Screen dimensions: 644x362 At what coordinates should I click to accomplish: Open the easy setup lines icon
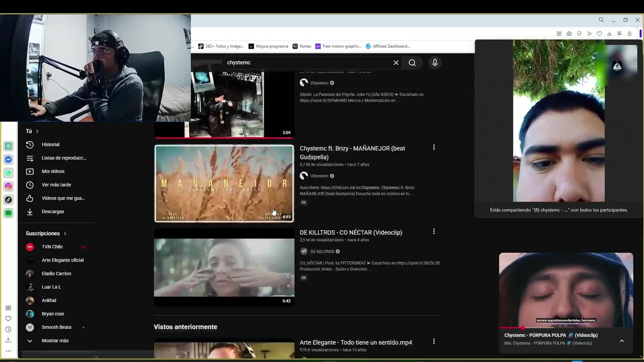[619, 34]
